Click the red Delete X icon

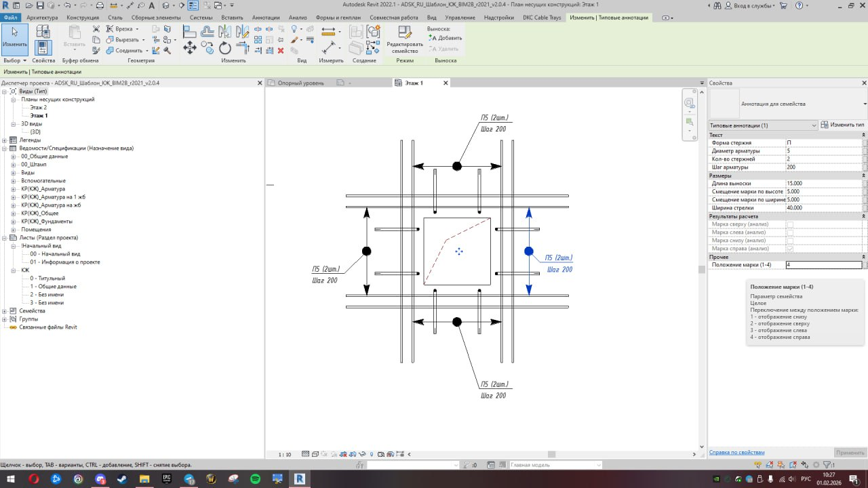(280, 51)
